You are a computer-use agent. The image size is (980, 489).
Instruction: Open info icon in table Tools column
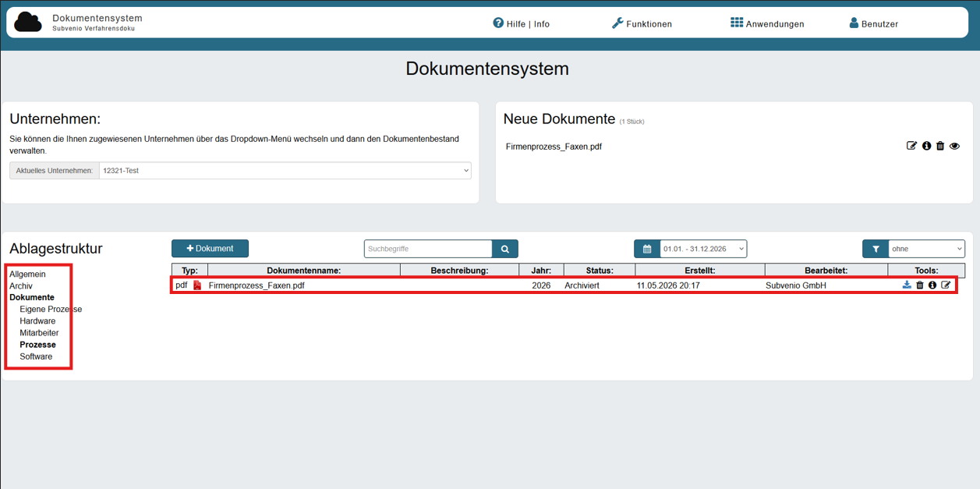(x=932, y=285)
